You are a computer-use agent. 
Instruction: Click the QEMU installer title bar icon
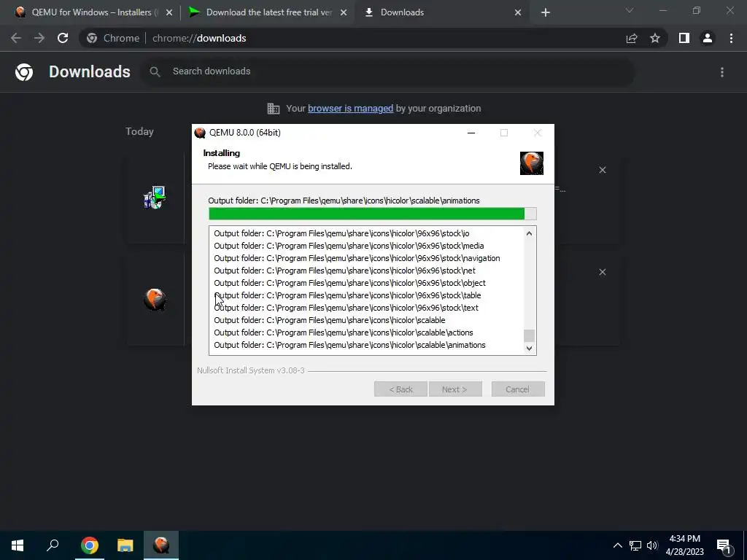coord(200,133)
